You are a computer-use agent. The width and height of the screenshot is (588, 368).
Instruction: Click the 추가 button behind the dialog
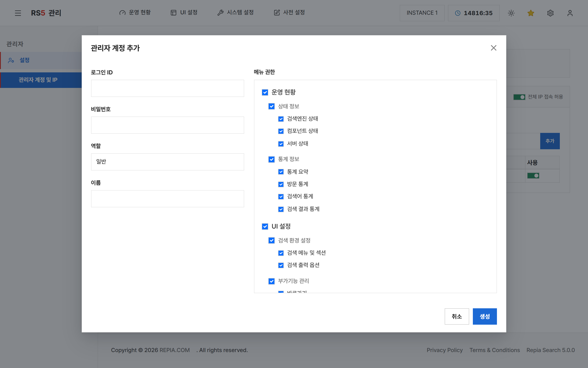(x=550, y=141)
